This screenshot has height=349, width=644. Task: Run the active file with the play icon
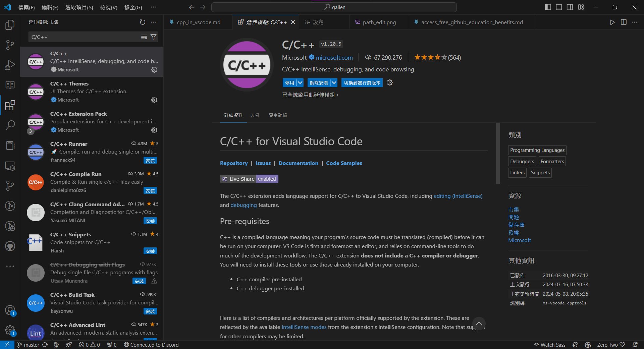[612, 22]
